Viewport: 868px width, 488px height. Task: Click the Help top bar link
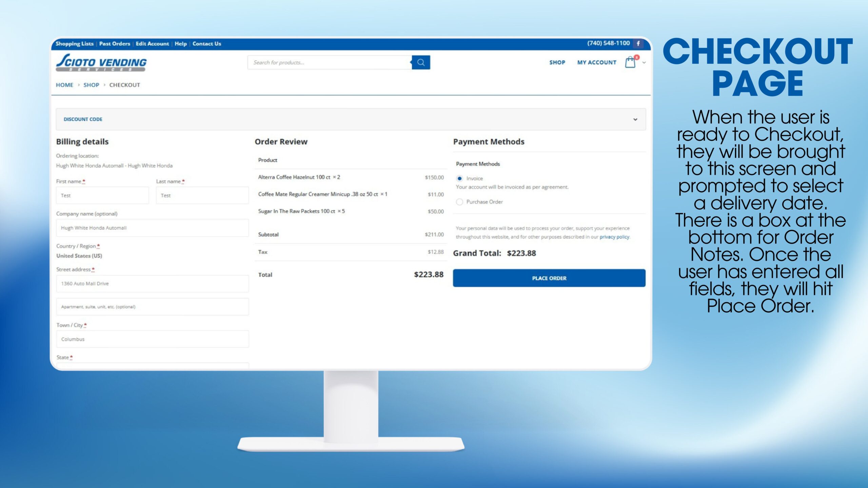click(181, 44)
